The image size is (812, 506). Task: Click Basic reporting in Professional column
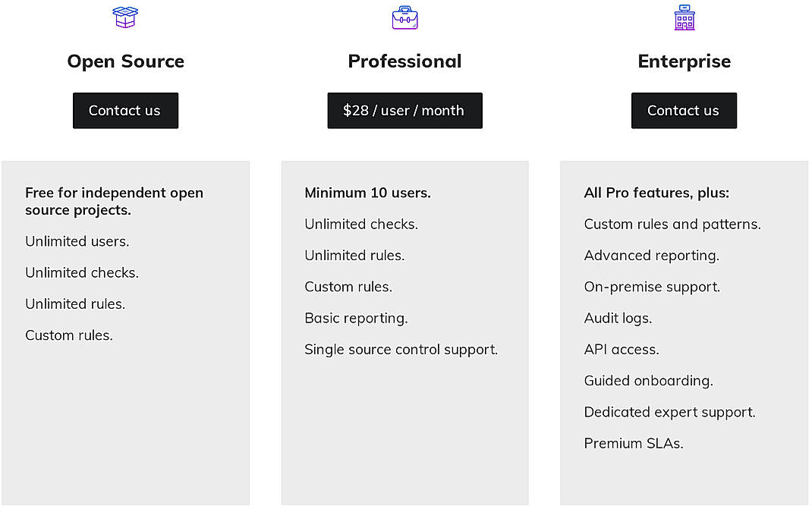(x=356, y=318)
